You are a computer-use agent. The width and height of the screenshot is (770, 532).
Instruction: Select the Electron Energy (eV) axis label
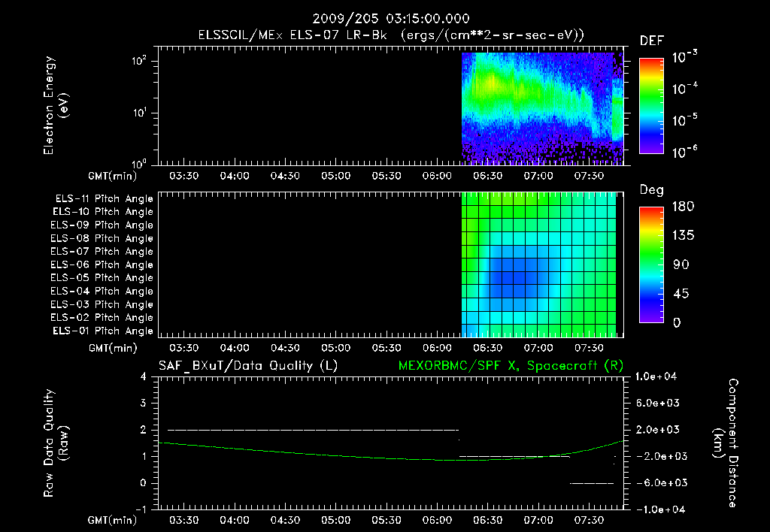coord(56,105)
